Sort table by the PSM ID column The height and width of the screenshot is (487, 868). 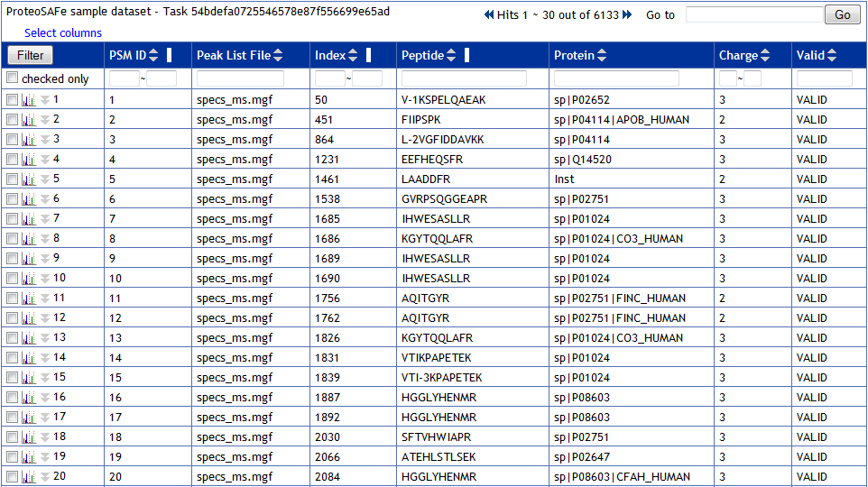click(153, 55)
